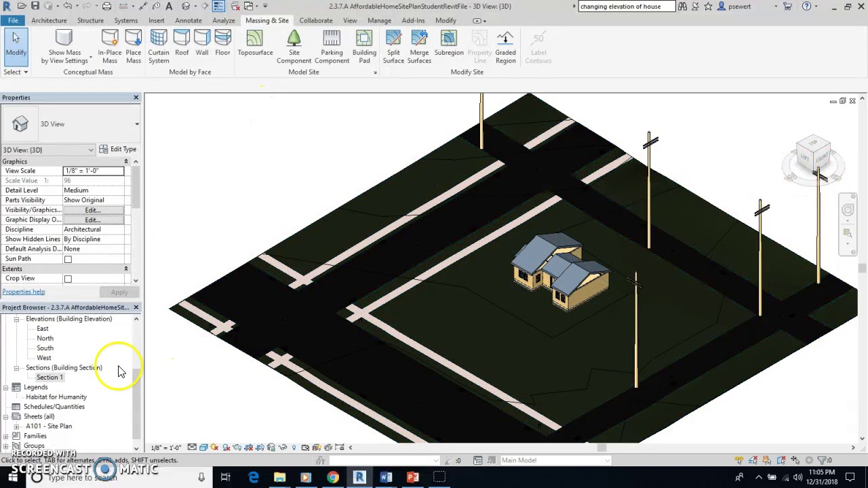Viewport: 868px width, 488px height.
Task: Open the File menu tab
Action: pos(13,20)
